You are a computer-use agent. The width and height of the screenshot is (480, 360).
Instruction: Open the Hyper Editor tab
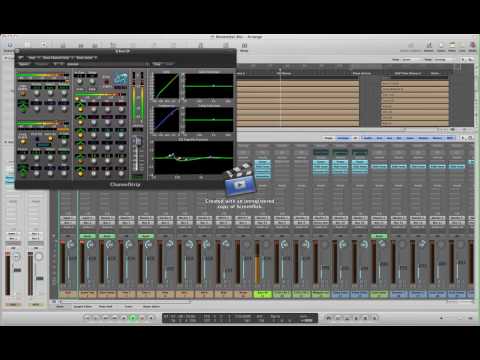tap(151, 306)
